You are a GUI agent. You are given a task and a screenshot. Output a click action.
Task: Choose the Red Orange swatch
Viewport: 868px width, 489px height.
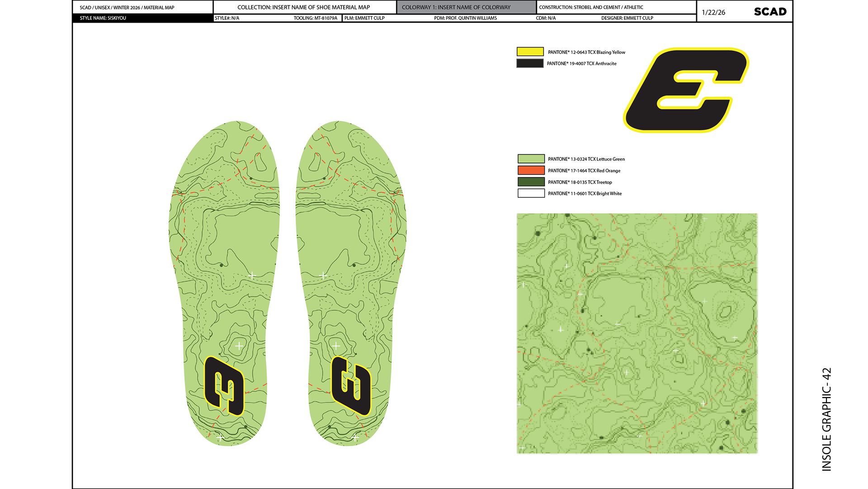point(531,171)
